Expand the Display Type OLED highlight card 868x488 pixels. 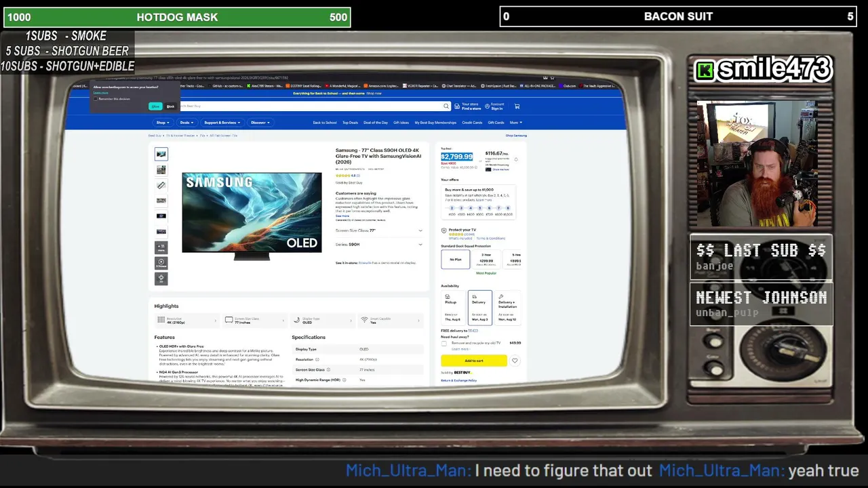(322, 320)
